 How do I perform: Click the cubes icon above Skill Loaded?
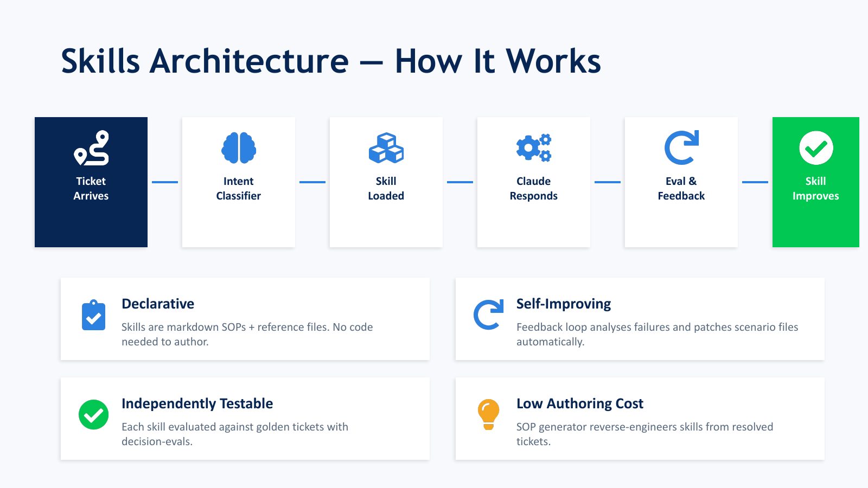pos(386,147)
